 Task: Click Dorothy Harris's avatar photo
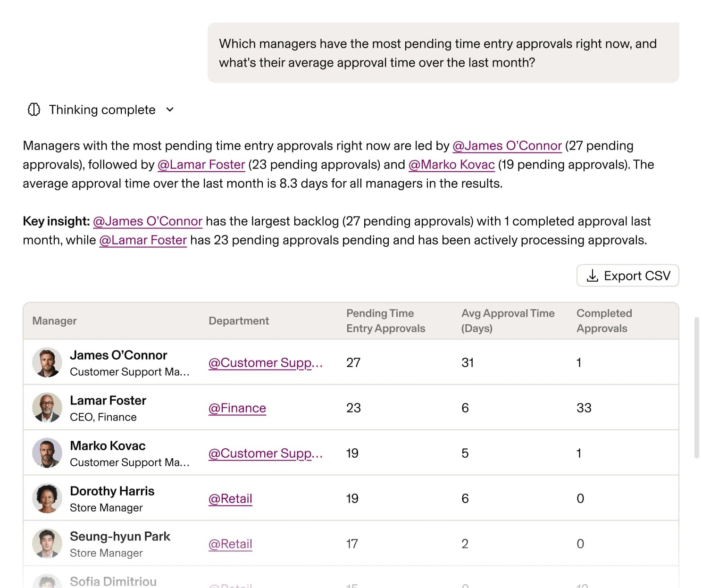[x=47, y=498]
